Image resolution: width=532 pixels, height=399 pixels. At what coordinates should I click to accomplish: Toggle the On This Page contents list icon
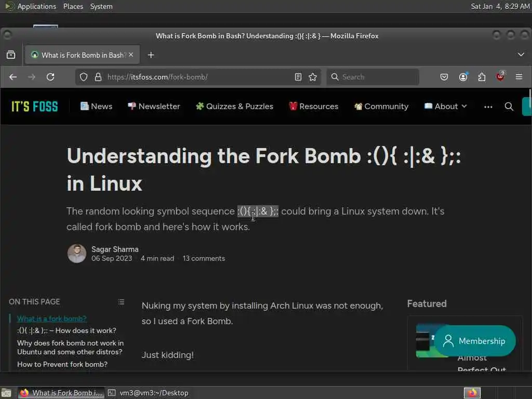(121, 302)
